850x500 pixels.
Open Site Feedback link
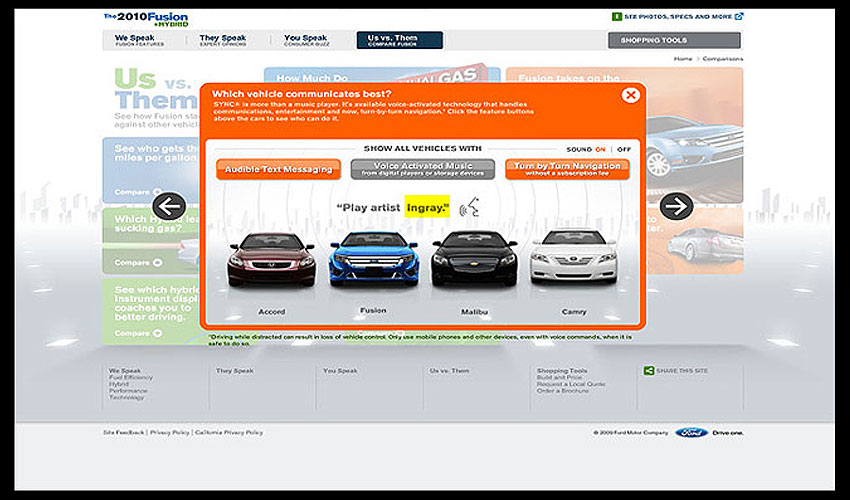124,433
